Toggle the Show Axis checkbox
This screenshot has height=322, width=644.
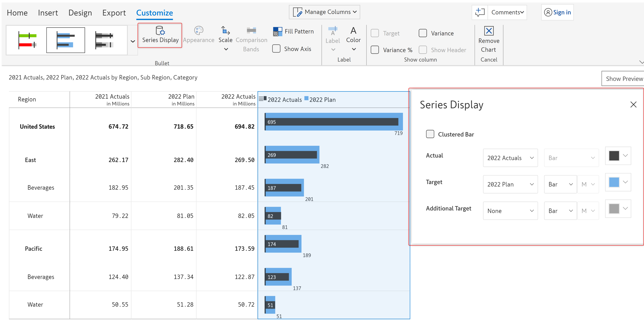[276, 49]
